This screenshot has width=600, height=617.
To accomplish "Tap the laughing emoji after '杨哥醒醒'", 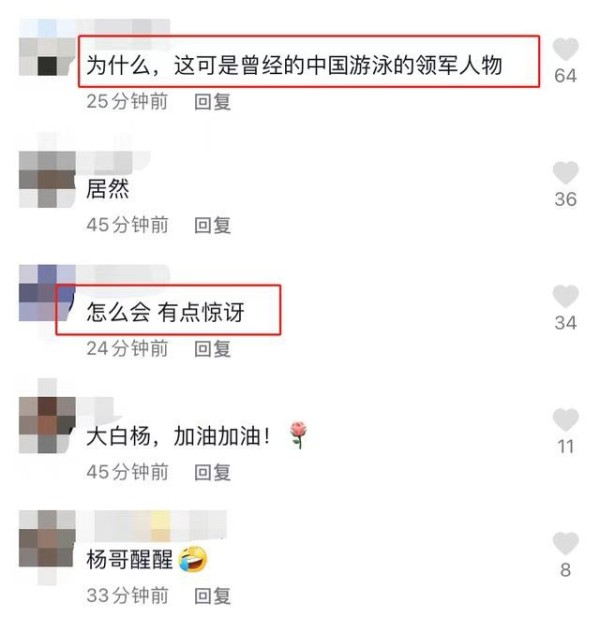I will [x=193, y=559].
